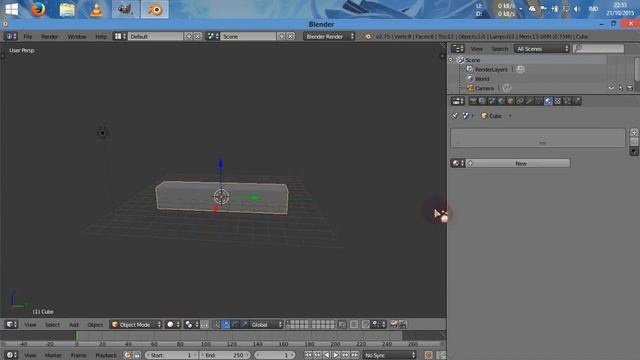Screen dimensions: 640x360
Task: Open the Render Layers properties tab
Action: (x=482, y=101)
